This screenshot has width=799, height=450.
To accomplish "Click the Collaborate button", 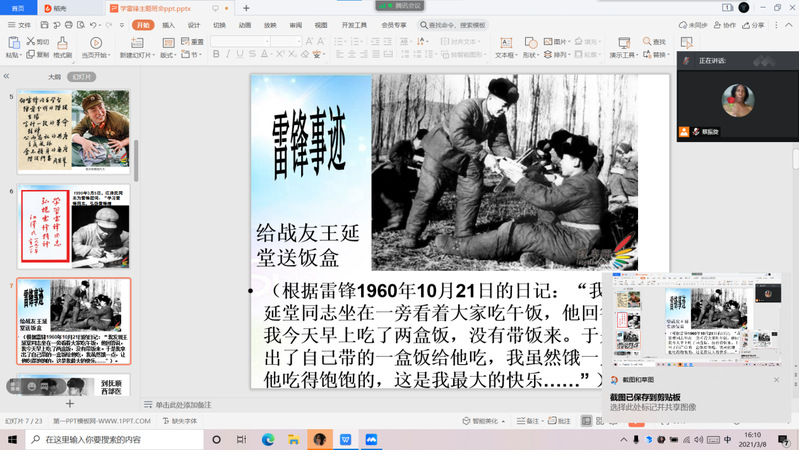I will 725,25.
